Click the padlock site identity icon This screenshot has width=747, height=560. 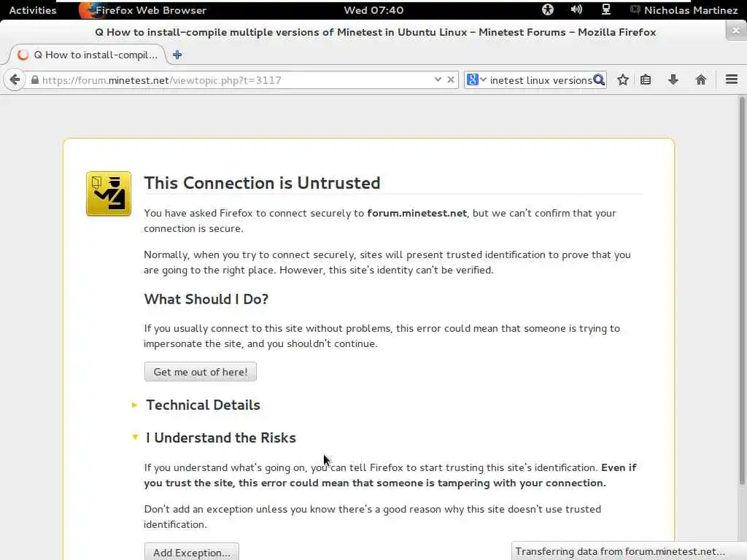pos(35,79)
